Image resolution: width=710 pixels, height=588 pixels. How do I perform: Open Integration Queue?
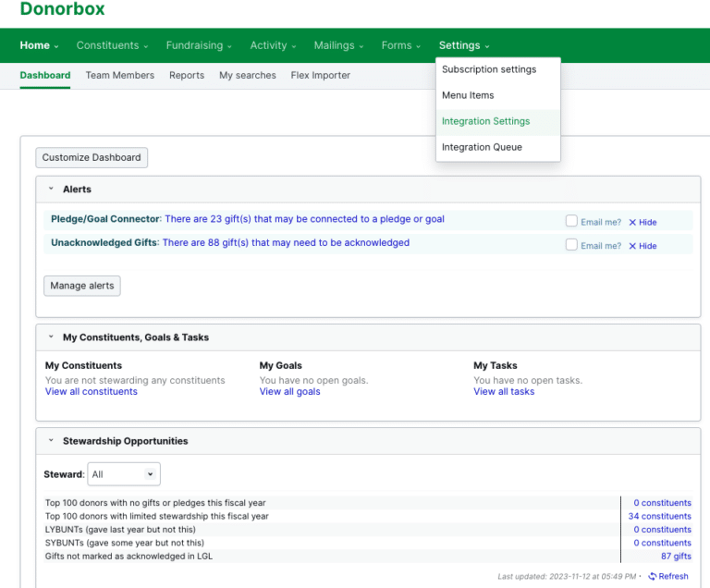tap(498, 147)
